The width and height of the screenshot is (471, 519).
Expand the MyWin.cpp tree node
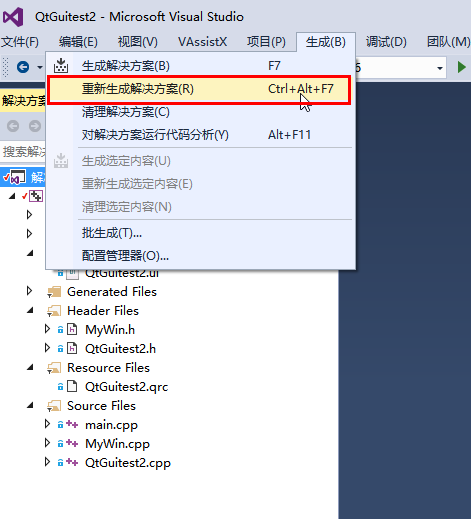[x=47, y=443]
